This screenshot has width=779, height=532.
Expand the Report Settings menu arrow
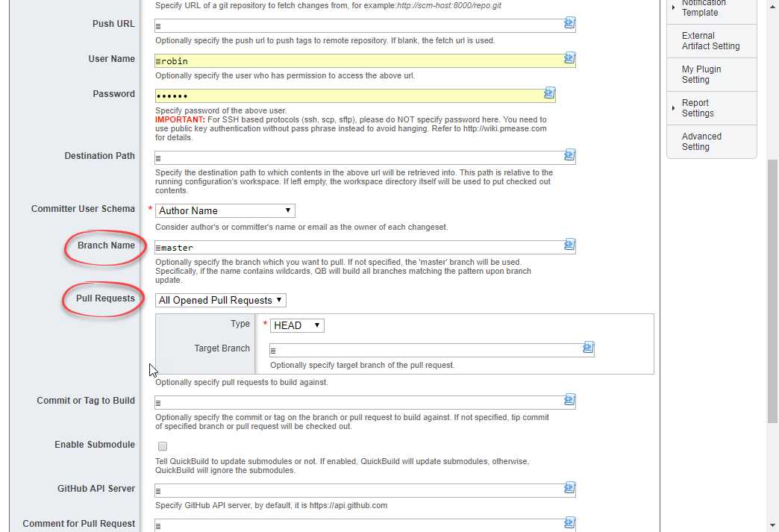click(673, 107)
